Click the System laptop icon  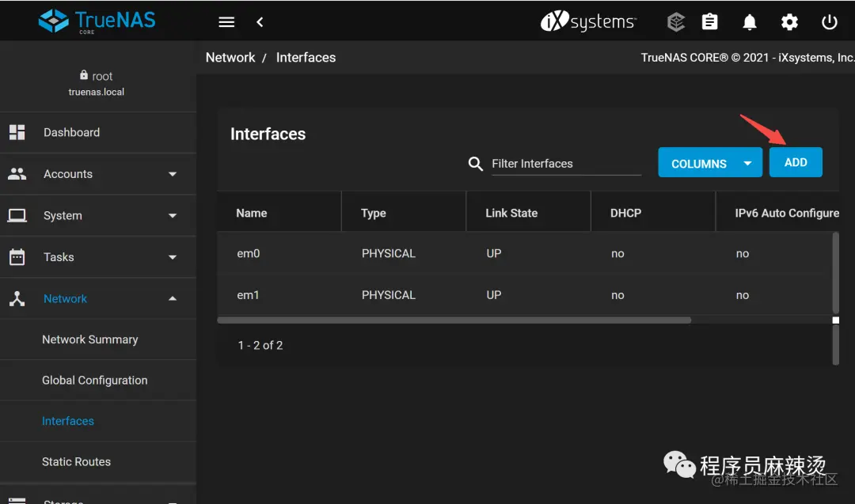click(17, 216)
